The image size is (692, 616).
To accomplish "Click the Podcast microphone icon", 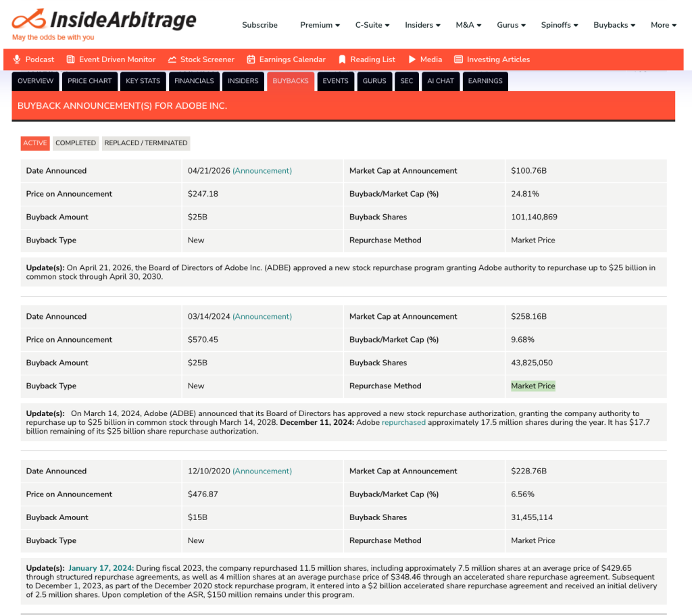I will coord(17,59).
